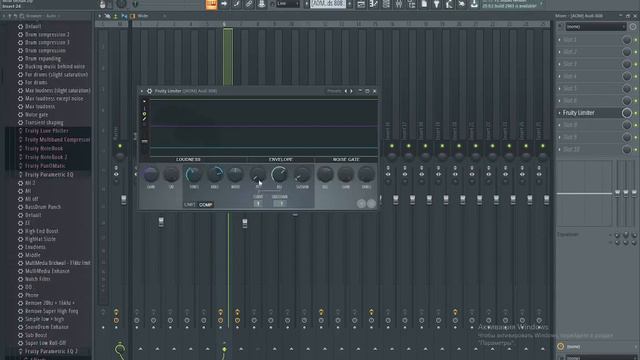Adjust the Fruity Limiter slot mix knob
640x360 pixels.
[627, 113]
